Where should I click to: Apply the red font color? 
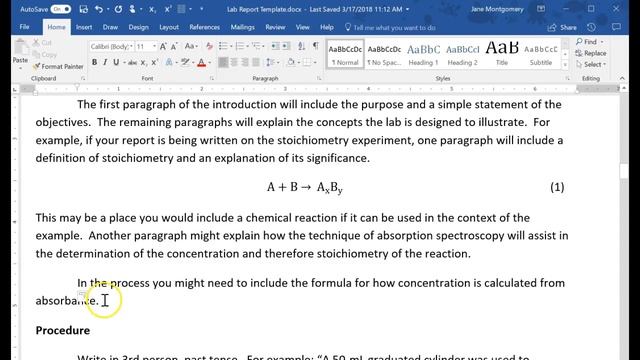click(x=201, y=62)
